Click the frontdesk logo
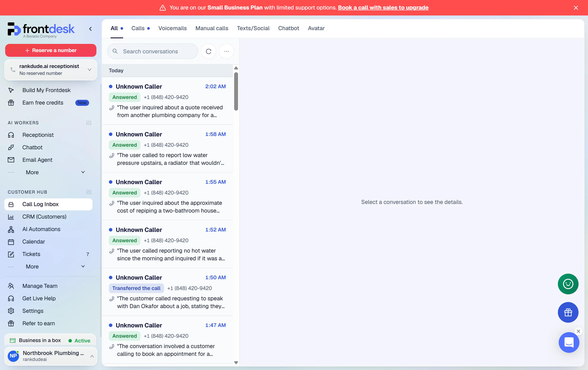Viewport: 588px width, 370px height. pos(41,30)
